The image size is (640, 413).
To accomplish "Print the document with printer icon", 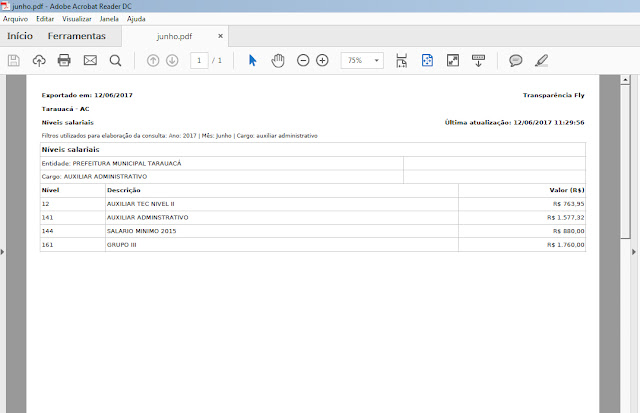I will pos(64,60).
